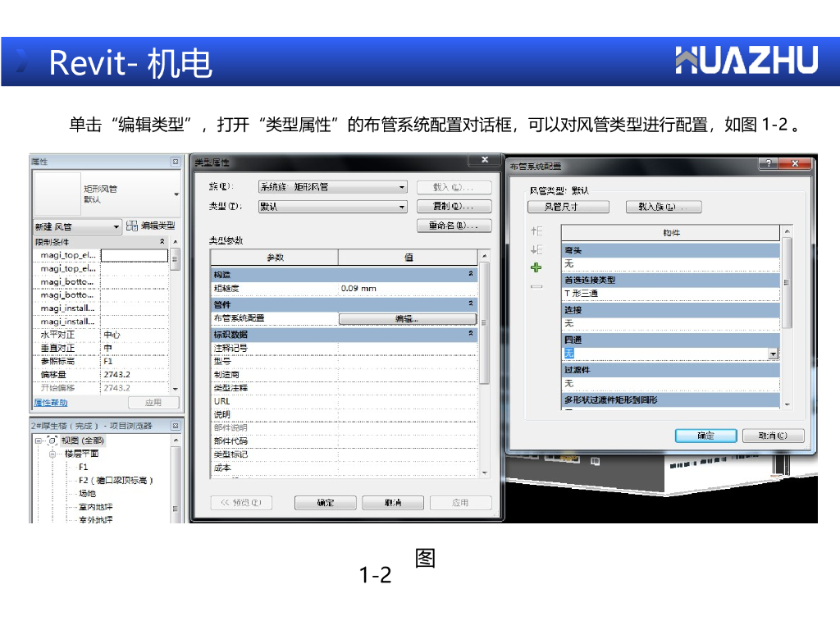Image resolution: width=840 pixels, height=630 pixels.
Task: Collapse the 视图 (全部) tree node
Action: click(39, 441)
